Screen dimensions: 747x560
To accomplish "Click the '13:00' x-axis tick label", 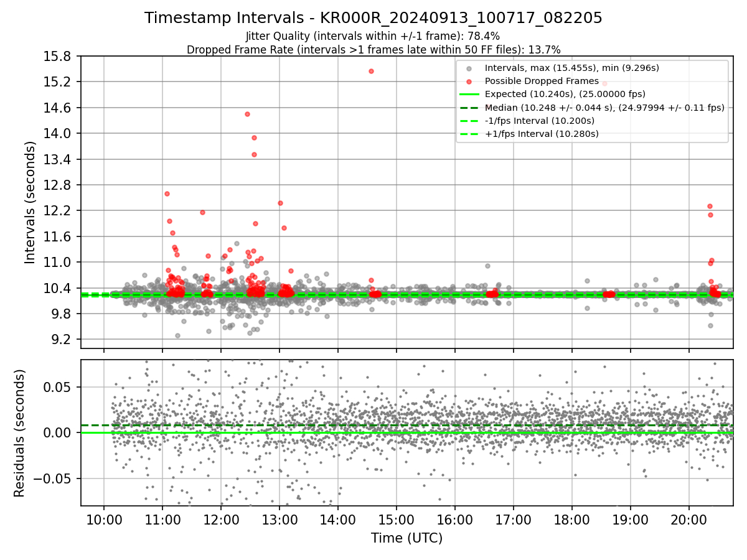I will coord(279,520).
